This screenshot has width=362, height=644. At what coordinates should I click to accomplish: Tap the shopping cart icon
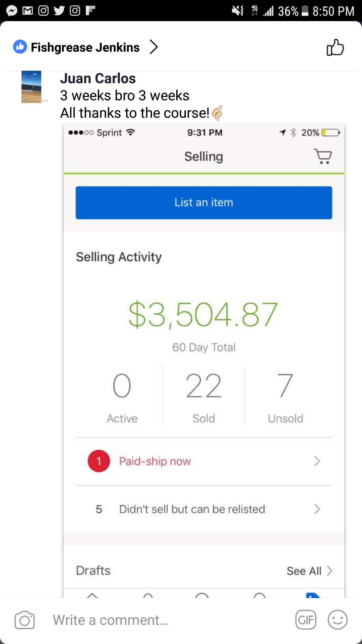[323, 156]
